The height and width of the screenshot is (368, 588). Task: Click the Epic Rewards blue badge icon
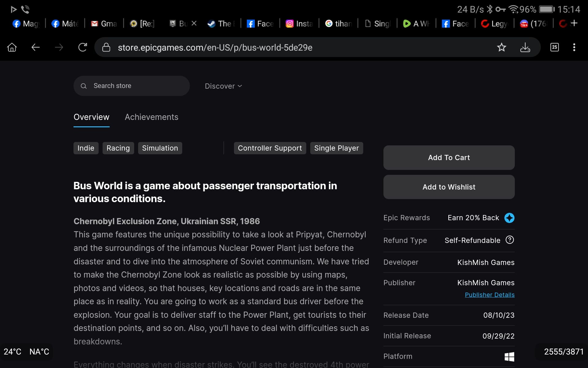(509, 218)
